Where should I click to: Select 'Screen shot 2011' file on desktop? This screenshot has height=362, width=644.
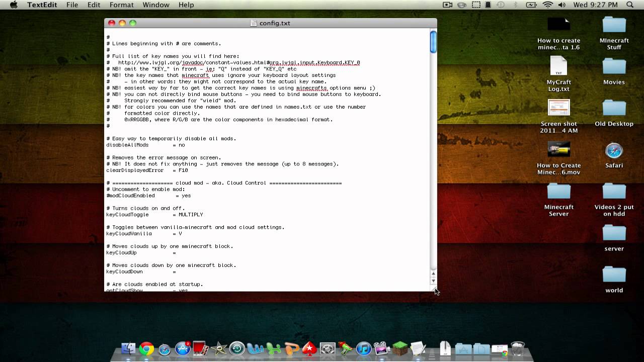click(x=558, y=117)
